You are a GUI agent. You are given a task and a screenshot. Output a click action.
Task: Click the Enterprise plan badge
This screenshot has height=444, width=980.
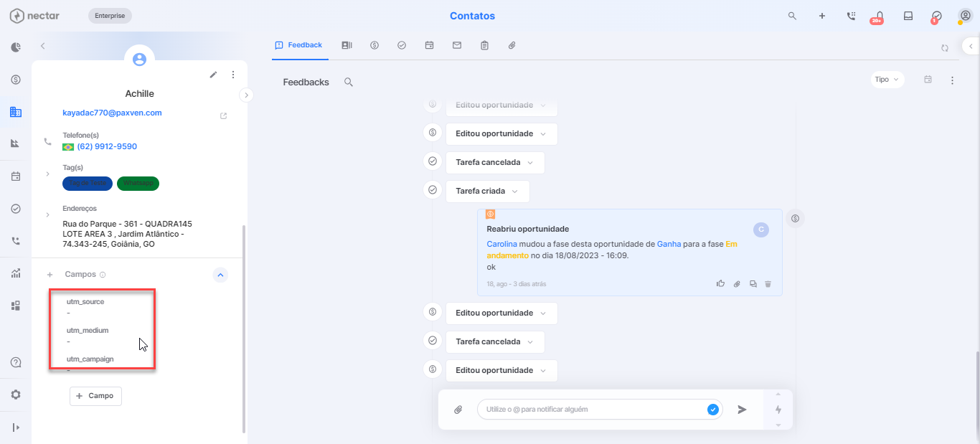coord(110,16)
